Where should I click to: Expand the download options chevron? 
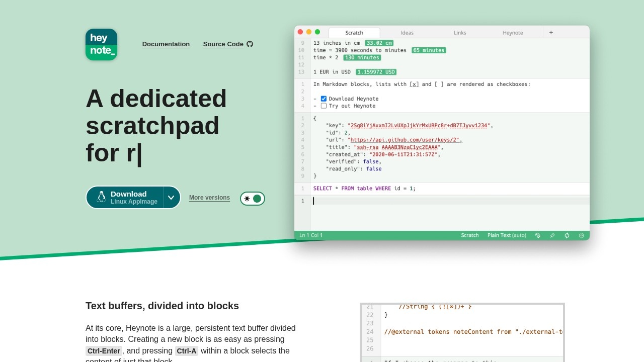pos(171,198)
